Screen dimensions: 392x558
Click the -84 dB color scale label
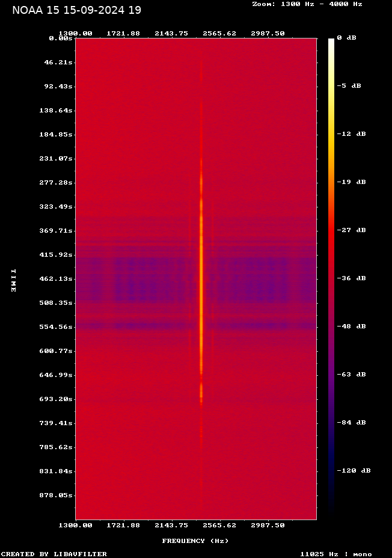tap(351, 423)
